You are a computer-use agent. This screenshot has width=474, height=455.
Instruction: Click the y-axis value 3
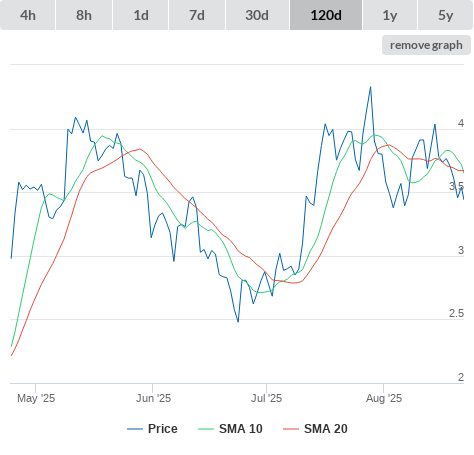click(461, 250)
